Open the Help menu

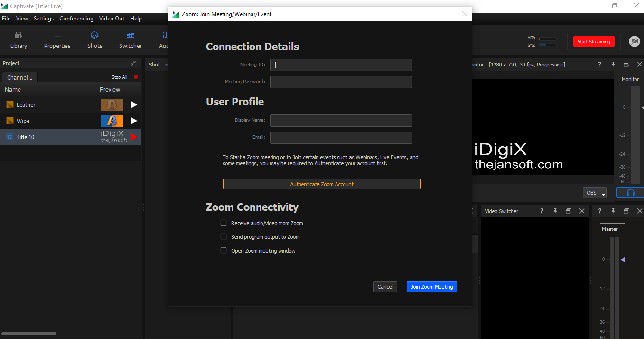coord(136,19)
